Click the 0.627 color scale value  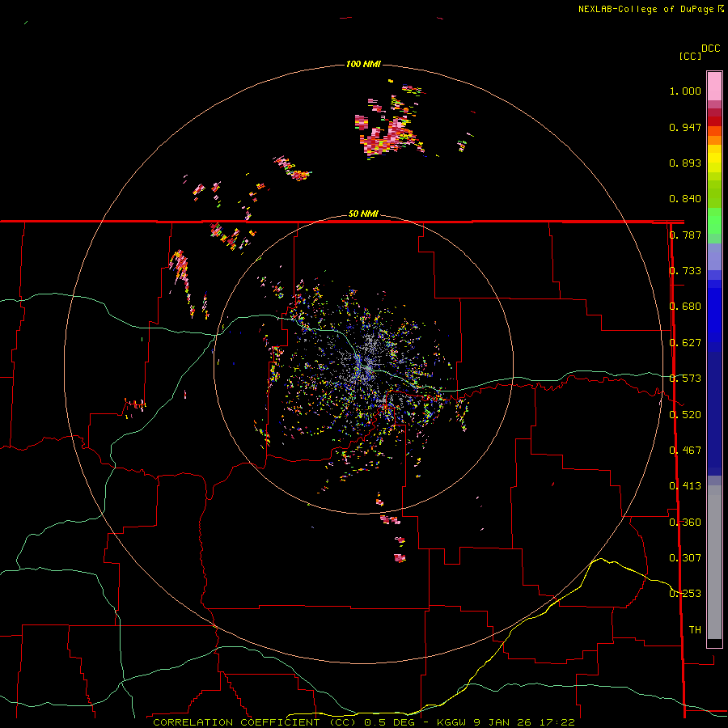coord(685,343)
